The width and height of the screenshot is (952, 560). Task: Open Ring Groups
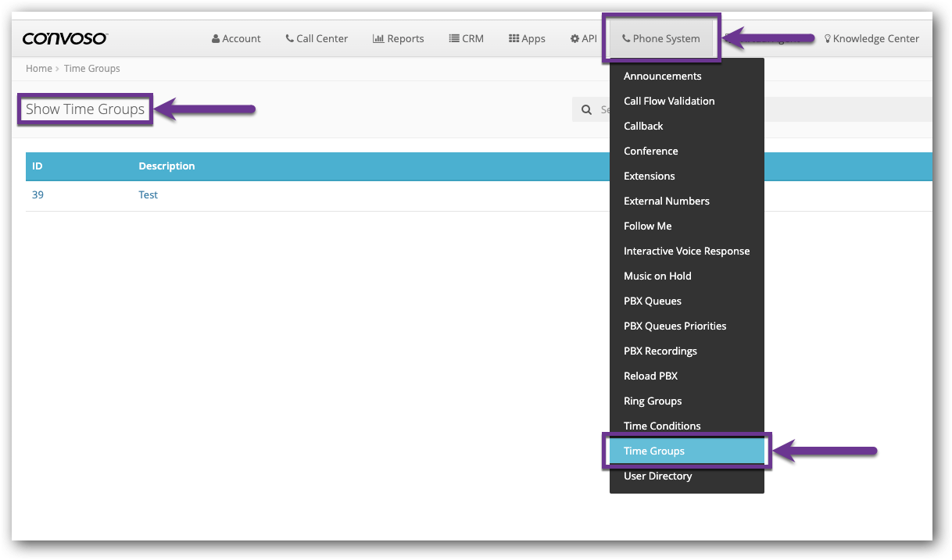click(x=686, y=401)
